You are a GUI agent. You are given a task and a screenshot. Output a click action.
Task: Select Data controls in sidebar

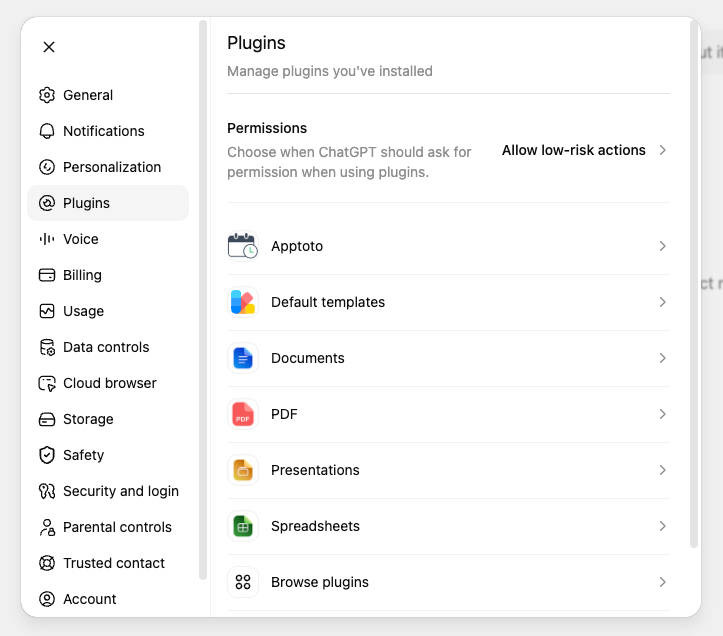click(108, 347)
